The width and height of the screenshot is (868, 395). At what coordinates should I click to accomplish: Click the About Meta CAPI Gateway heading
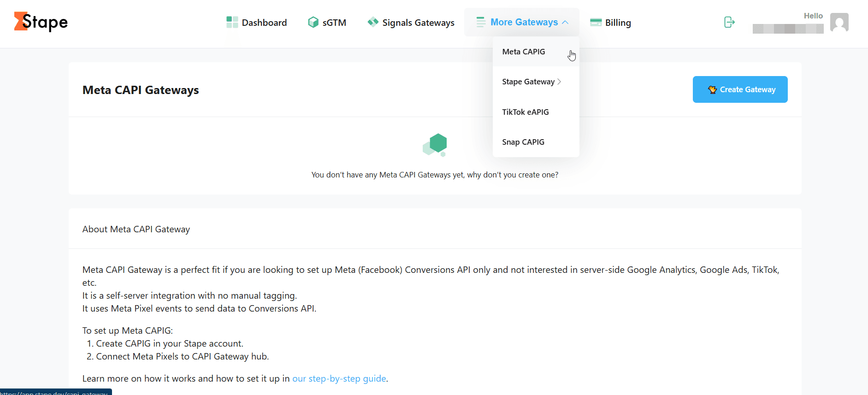(136, 229)
